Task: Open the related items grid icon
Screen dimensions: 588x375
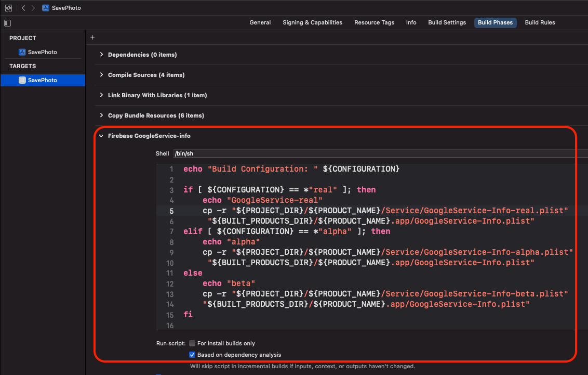Action: click(8, 8)
